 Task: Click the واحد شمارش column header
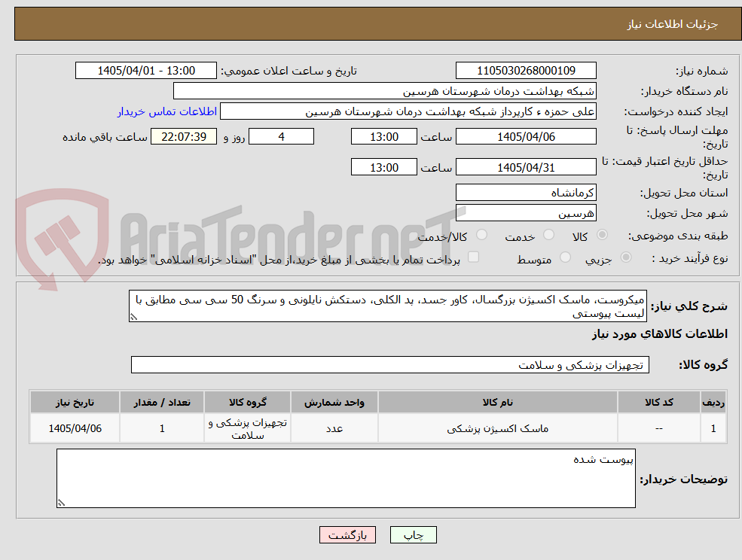334,402
